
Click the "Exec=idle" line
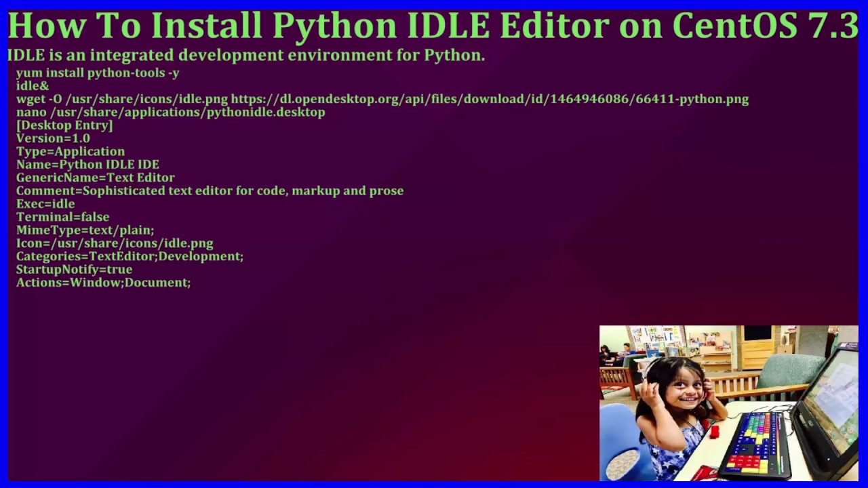[45, 203]
